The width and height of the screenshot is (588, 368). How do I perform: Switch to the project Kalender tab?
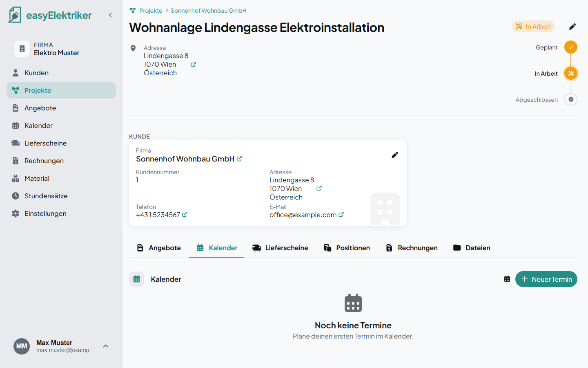click(x=216, y=248)
